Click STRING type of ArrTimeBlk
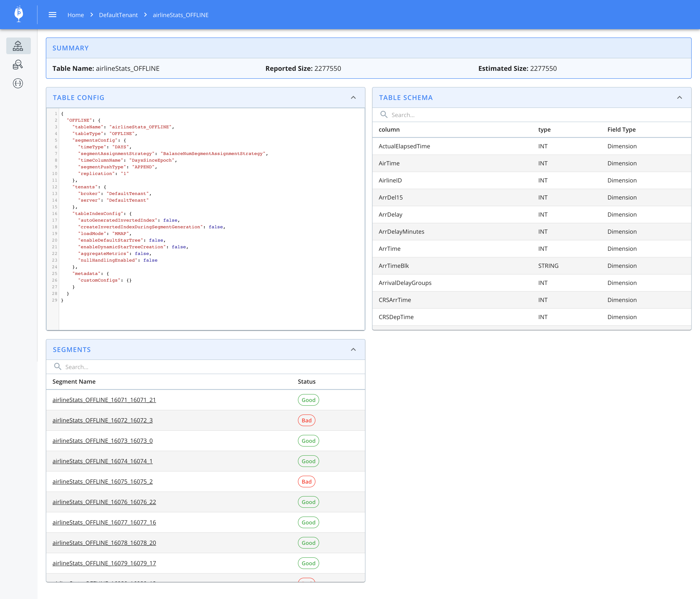 (548, 266)
